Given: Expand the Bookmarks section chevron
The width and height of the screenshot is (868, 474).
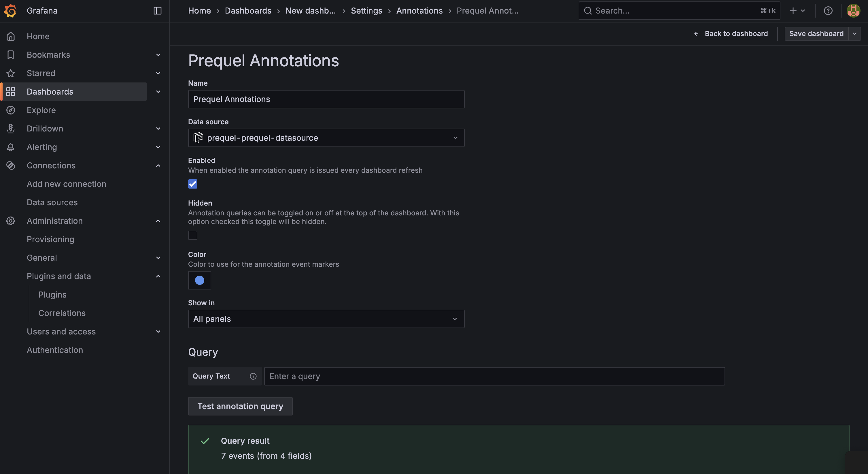Looking at the screenshot, I should click(x=158, y=54).
